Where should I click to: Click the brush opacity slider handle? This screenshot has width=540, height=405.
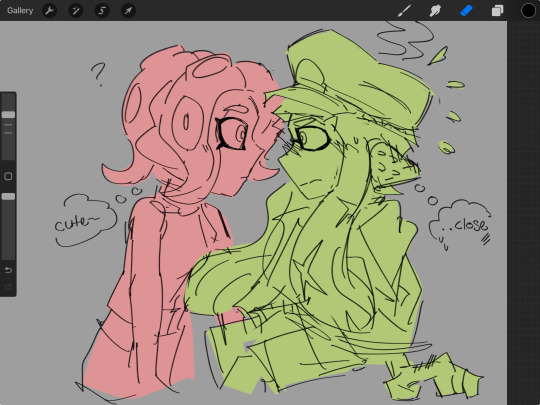pyautogui.click(x=8, y=196)
